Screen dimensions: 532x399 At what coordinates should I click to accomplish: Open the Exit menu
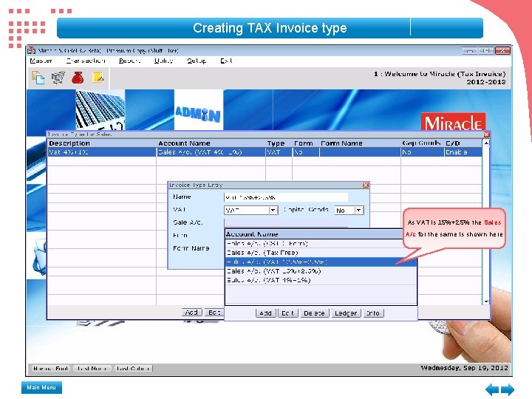(x=226, y=61)
